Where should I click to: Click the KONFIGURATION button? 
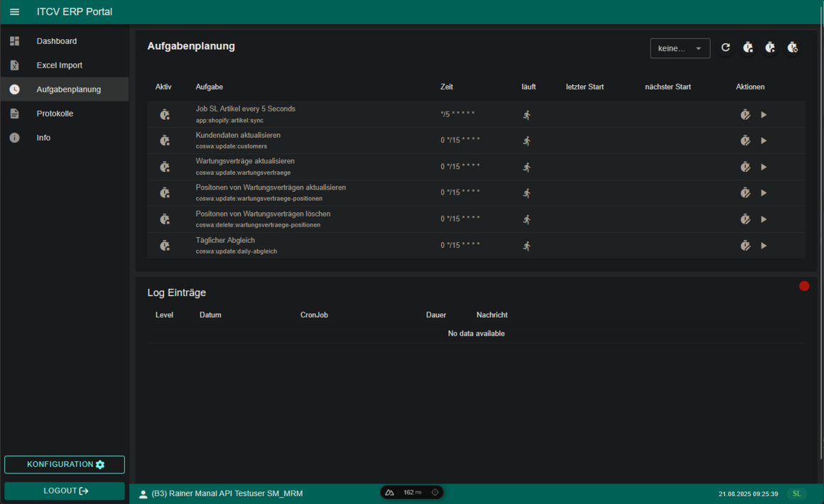[x=65, y=464]
